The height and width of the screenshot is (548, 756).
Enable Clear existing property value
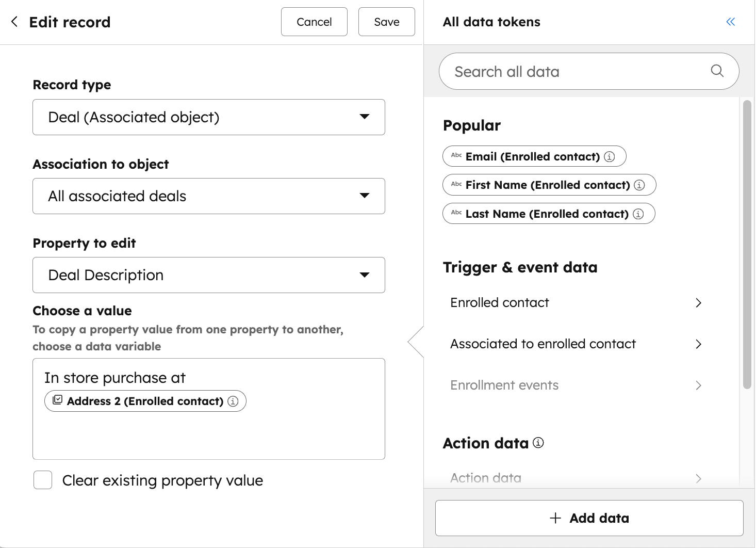(x=43, y=480)
